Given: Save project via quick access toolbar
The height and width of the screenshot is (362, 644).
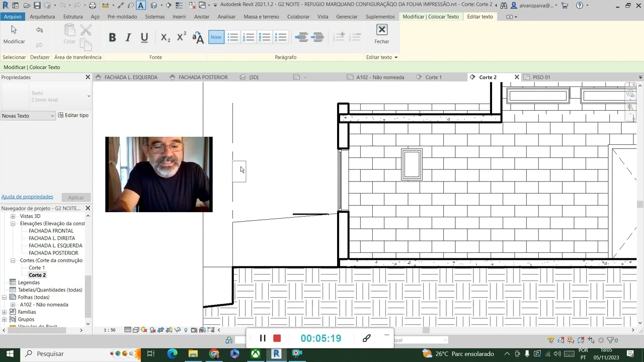Looking at the screenshot, I should pyautogui.click(x=37, y=6).
